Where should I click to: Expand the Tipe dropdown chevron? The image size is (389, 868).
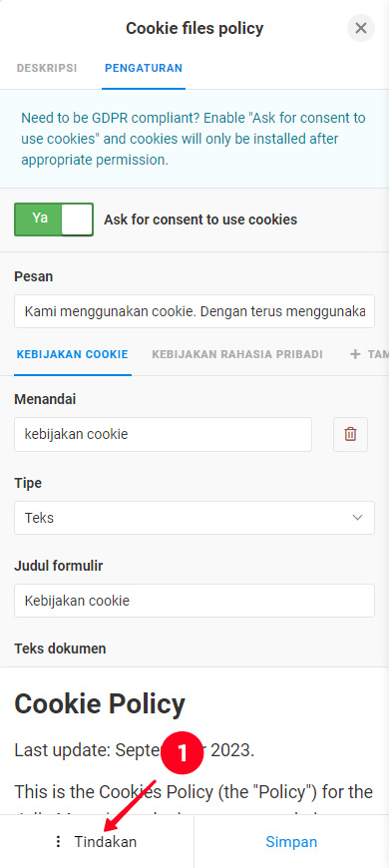tap(357, 518)
